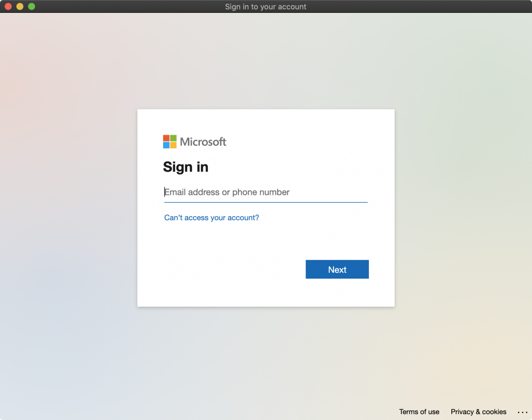This screenshot has width=532, height=420.
Task: Click the window title 'Sign in to your account'
Action: 266,7
